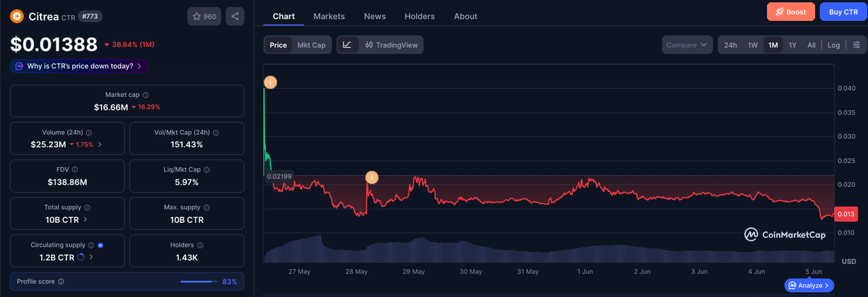This screenshot has width=868, height=297.
Task: Set chart range to 1M
Action: pyautogui.click(x=773, y=45)
